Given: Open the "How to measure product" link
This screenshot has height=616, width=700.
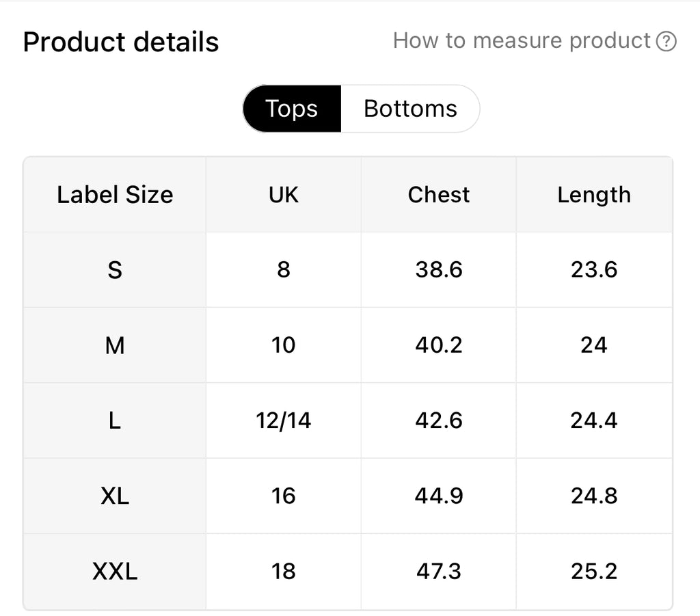Looking at the screenshot, I should (522, 41).
